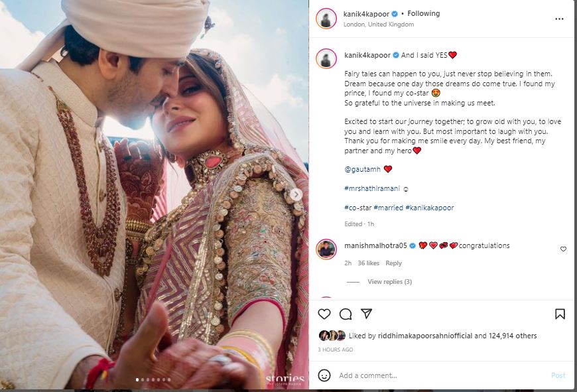Share post using paper plane icon

pyautogui.click(x=367, y=314)
